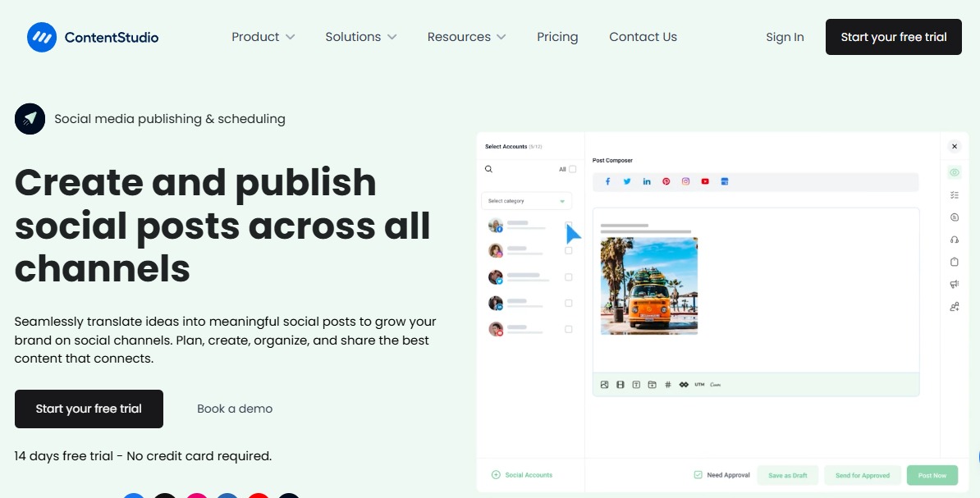
Task: Select the eye preview icon in the sidebar
Action: click(x=954, y=172)
